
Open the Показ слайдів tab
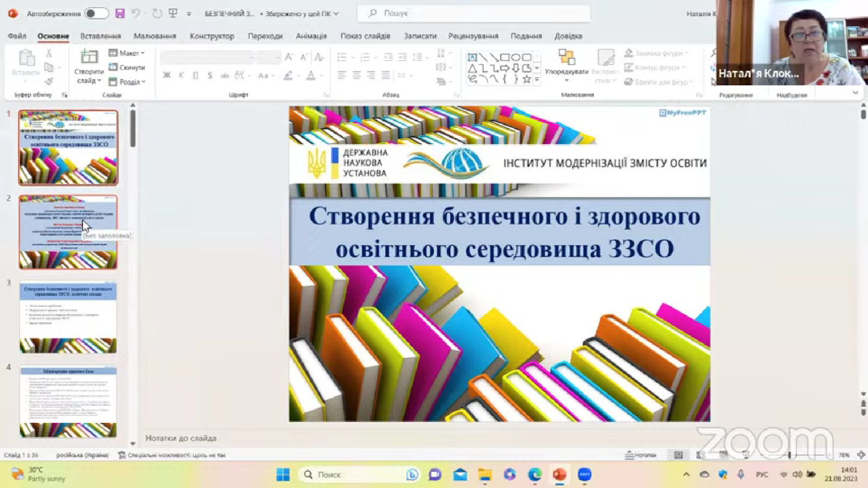[365, 36]
